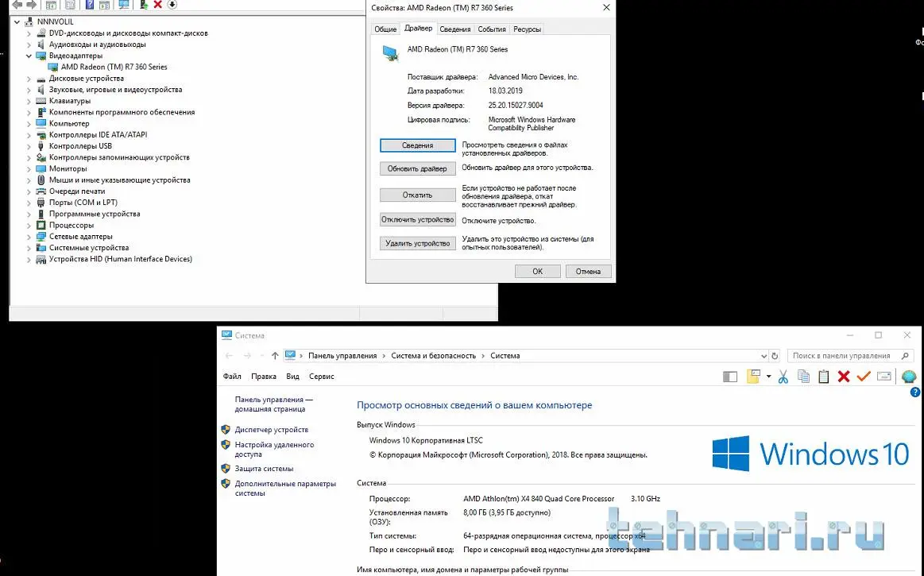The width and height of the screenshot is (924, 576).
Task: Click the shell globe icon in System toolbar
Action: click(x=909, y=377)
